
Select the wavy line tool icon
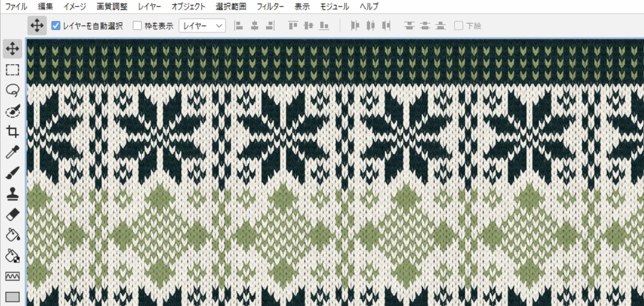coord(12,276)
